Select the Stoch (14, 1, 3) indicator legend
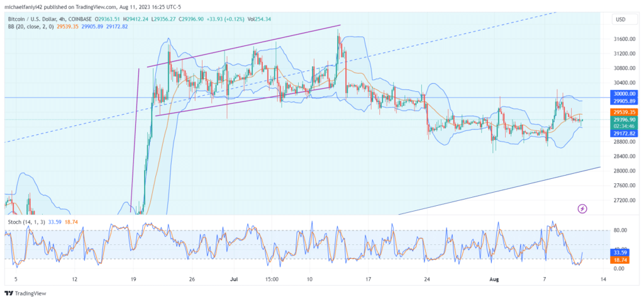 click(x=26, y=222)
